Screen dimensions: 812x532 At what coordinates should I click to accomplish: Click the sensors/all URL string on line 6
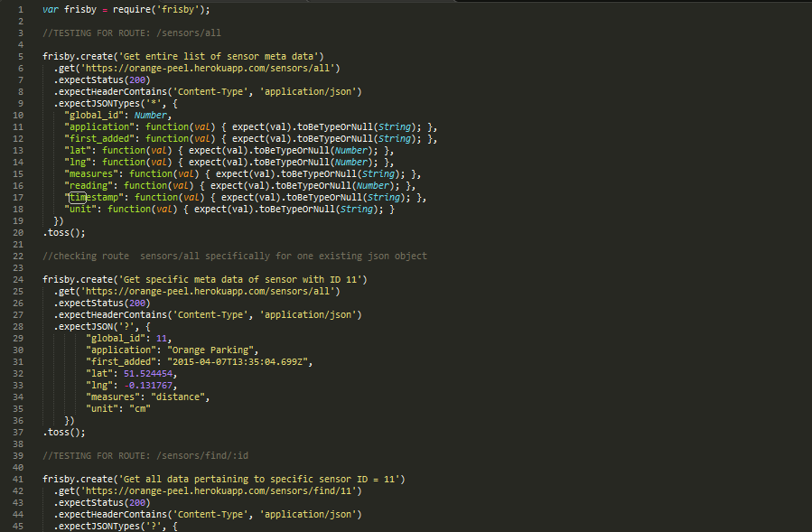207,69
